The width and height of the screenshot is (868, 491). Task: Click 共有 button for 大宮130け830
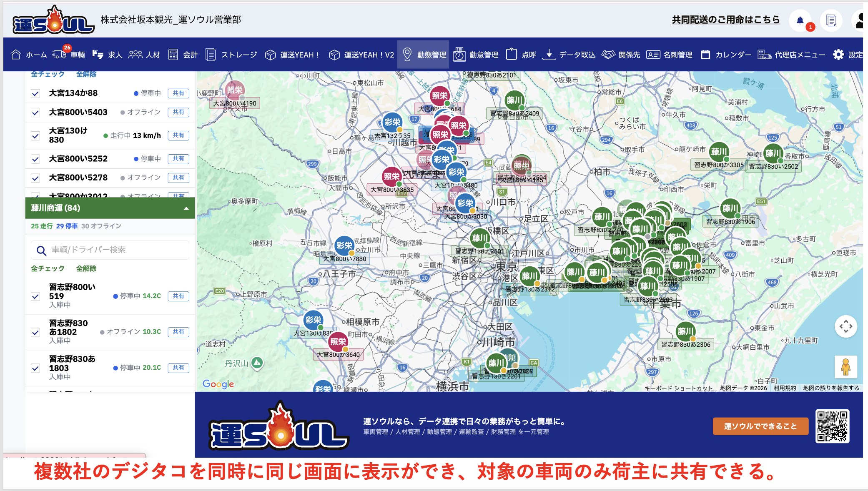(178, 135)
